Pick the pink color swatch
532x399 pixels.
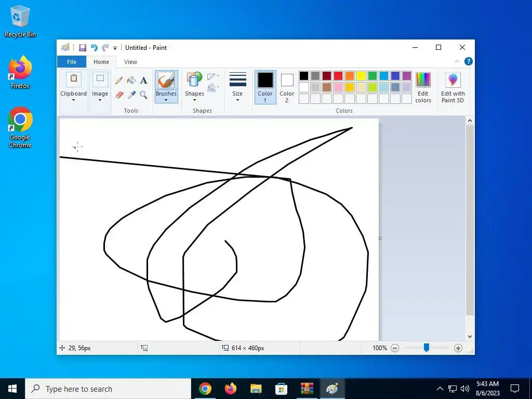pyautogui.click(x=338, y=87)
